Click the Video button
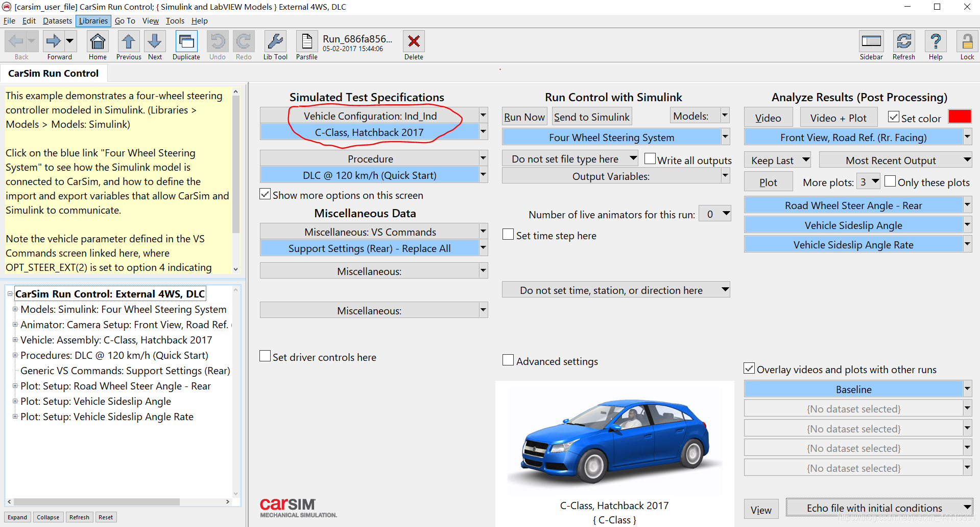This screenshot has width=980, height=527. [768, 118]
